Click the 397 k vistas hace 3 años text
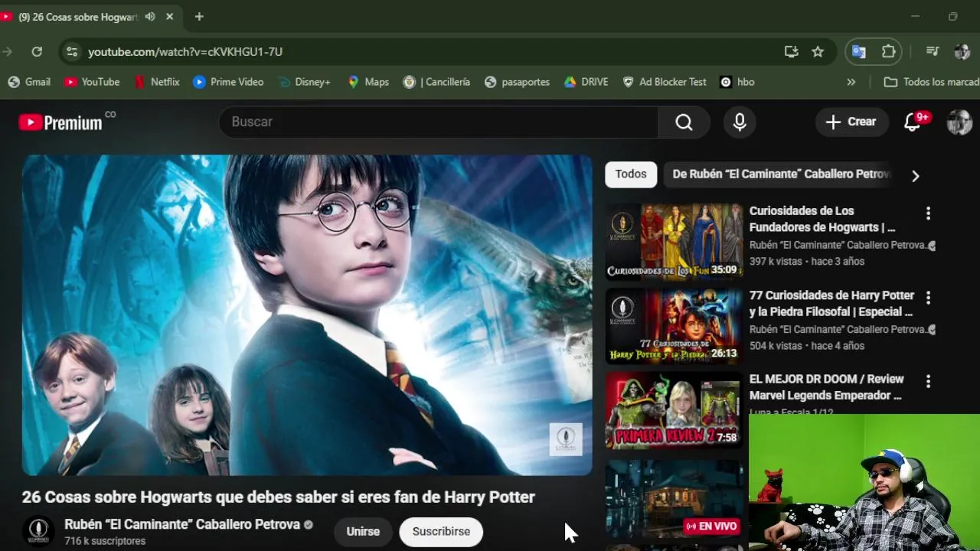The image size is (980, 551). click(807, 262)
